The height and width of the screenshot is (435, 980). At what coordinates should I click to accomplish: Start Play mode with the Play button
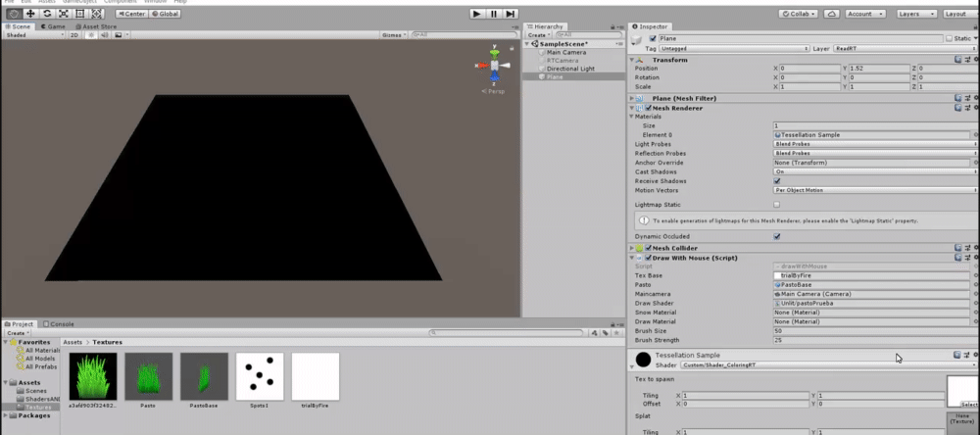(477, 14)
